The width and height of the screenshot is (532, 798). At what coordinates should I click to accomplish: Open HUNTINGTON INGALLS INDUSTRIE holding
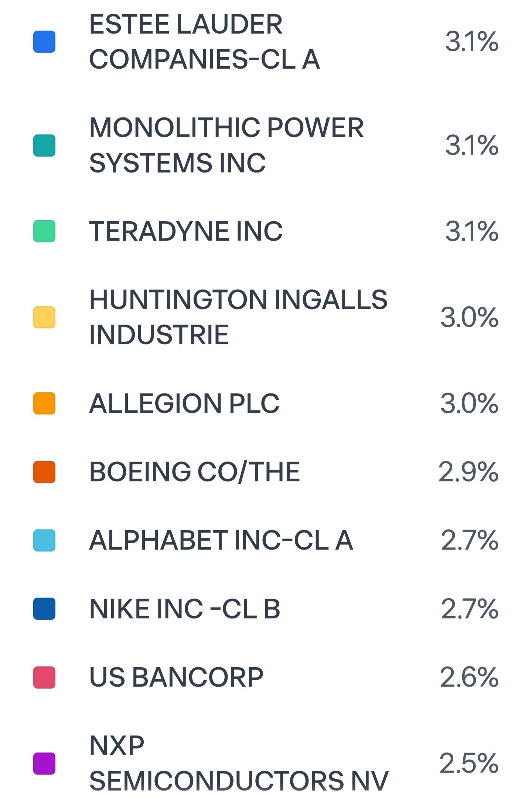238,317
